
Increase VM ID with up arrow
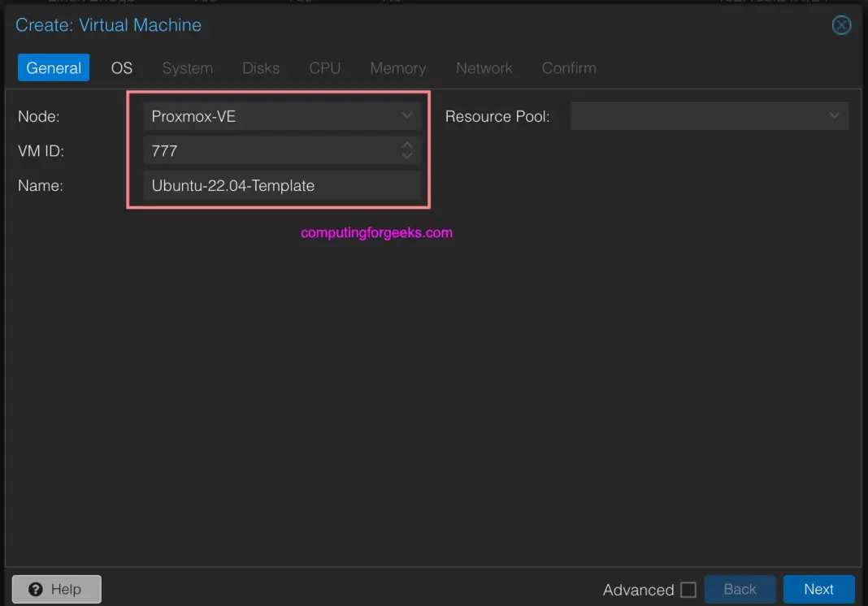(407, 145)
